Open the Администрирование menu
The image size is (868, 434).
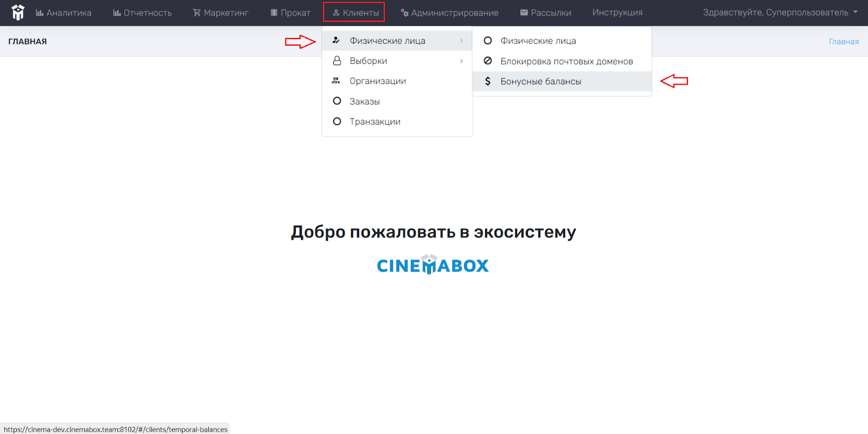pyautogui.click(x=450, y=12)
